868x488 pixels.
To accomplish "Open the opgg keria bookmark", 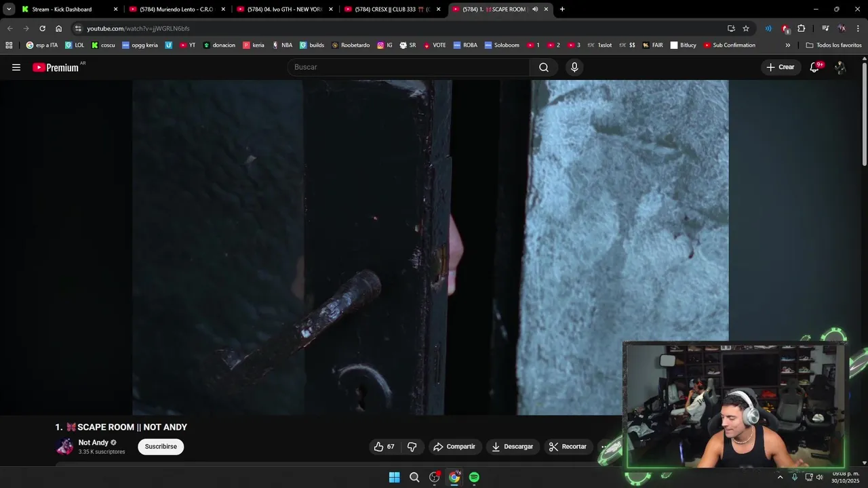I will [x=140, y=45].
